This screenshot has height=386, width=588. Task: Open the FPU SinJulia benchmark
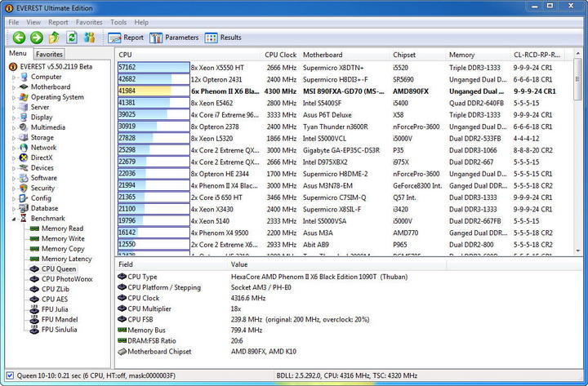click(x=59, y=330)
